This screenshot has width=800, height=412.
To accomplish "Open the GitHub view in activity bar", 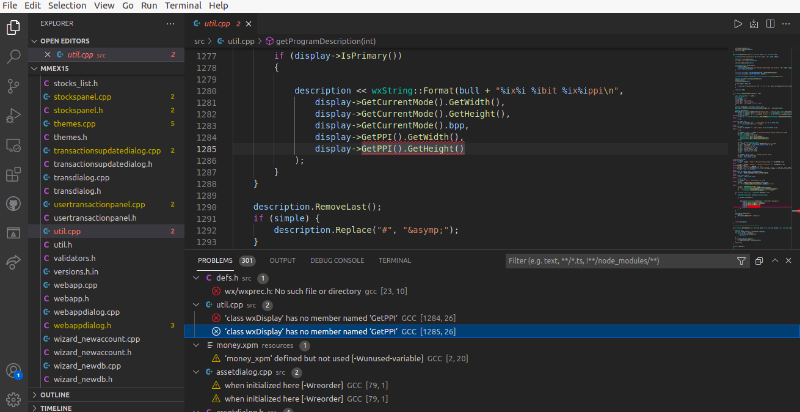I will click(13, 204).
